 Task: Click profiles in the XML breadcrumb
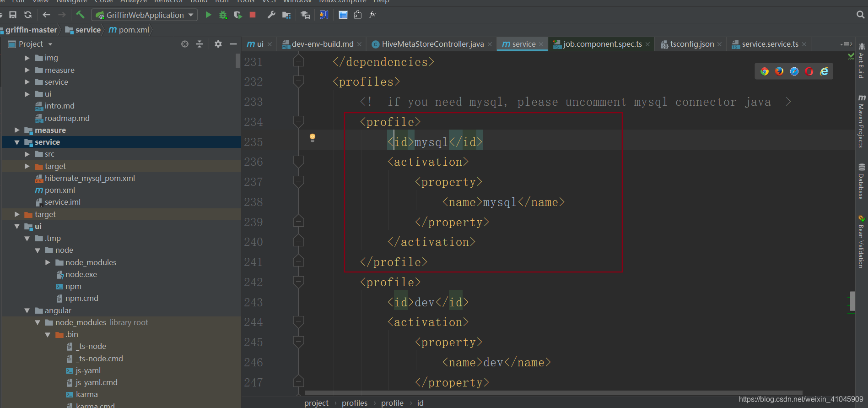(x=355, y=403)
